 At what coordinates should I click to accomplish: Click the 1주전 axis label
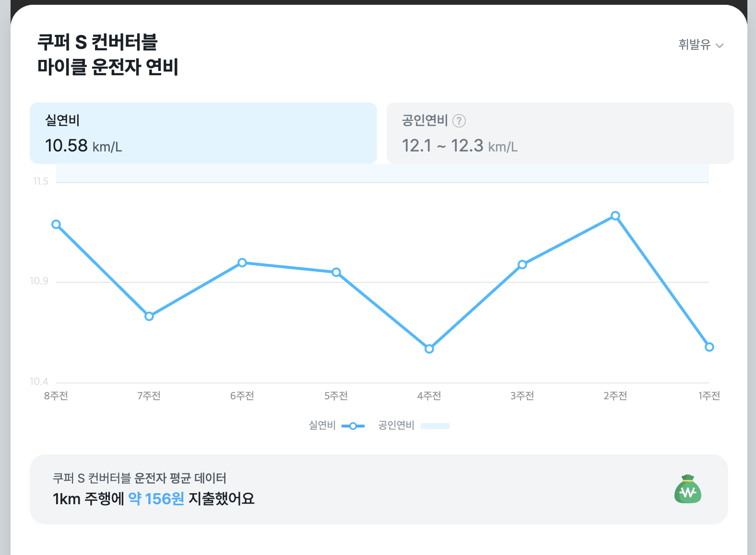click(709, 396)
